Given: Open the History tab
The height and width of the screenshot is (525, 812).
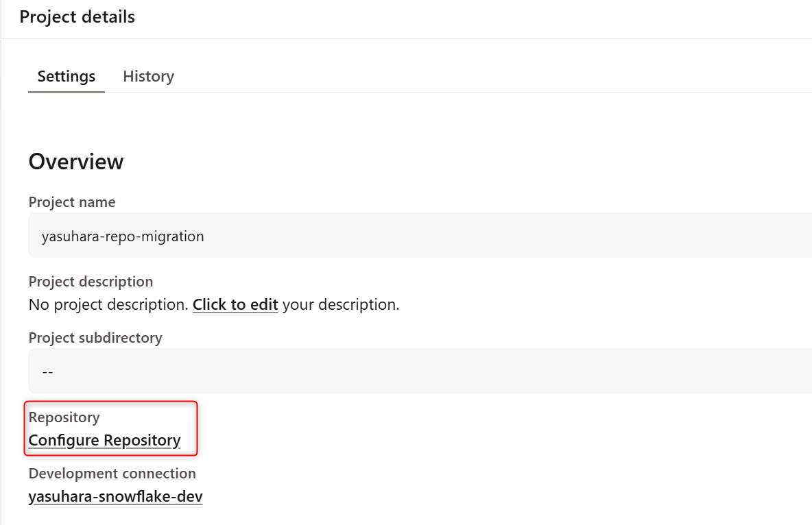Looking at the screenshot, I should tap(148, 76).
